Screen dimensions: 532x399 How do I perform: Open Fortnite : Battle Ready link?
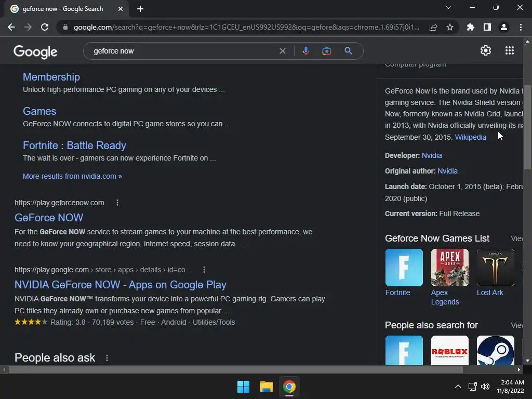click(74, 145)
